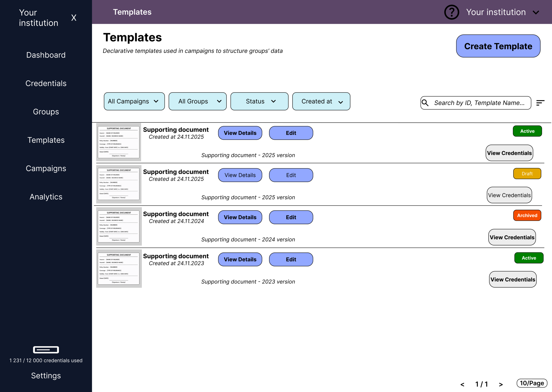Edit the Draft supporting document template
The height and width of the screenshot is (392, 552).
[x=291, y=175]
